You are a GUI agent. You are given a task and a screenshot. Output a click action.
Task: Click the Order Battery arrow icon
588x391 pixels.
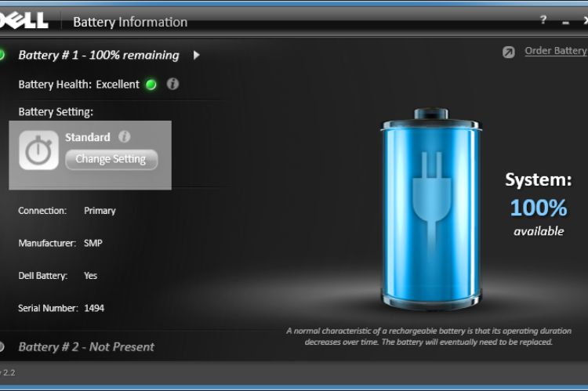[x=509, y=52]
